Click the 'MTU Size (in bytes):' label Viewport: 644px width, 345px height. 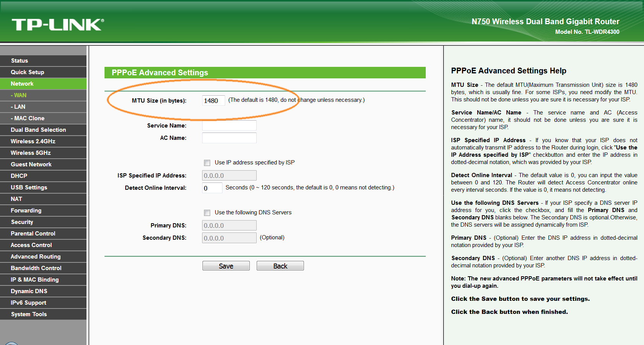[159, 101]
